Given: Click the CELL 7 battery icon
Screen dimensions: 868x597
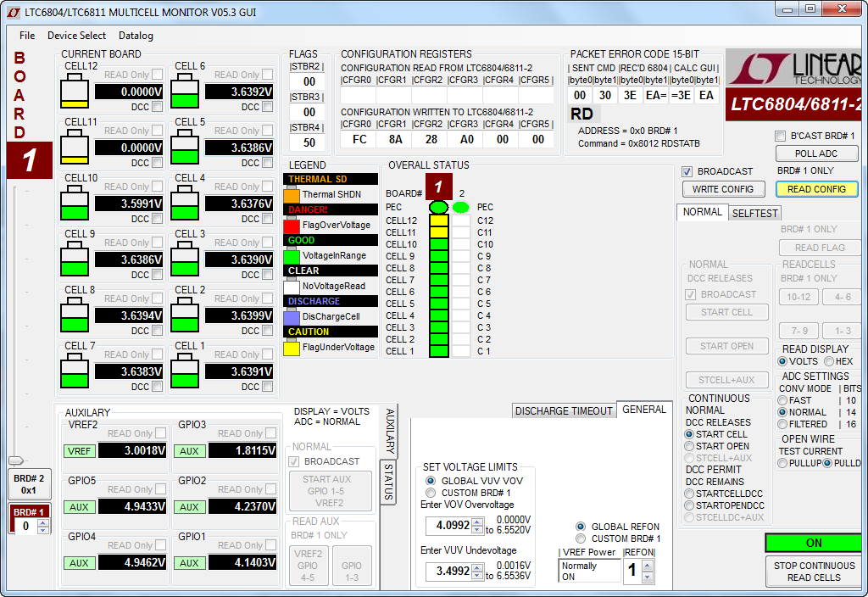Looking at the screenshot, I should 75,371.
